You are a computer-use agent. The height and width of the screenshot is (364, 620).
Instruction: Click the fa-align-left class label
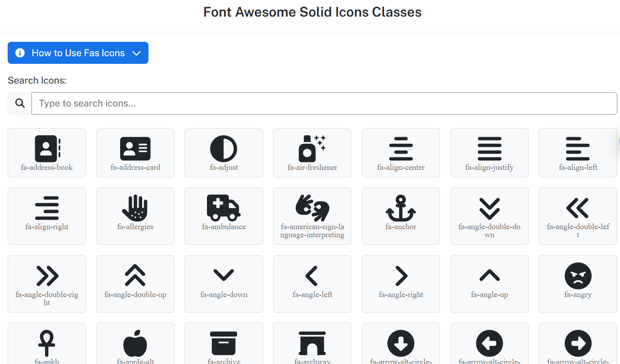point(578,168)
